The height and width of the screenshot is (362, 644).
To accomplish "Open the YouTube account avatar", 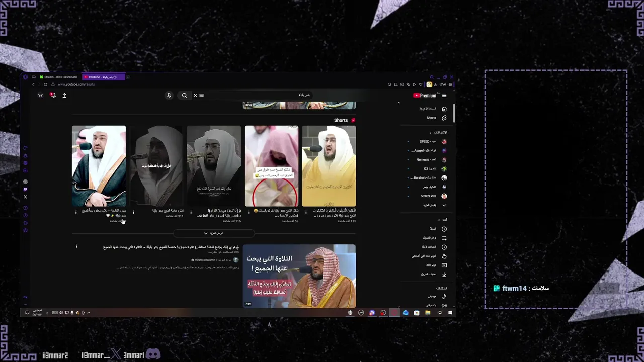I will pyautogui.click(x=40, y=95).
